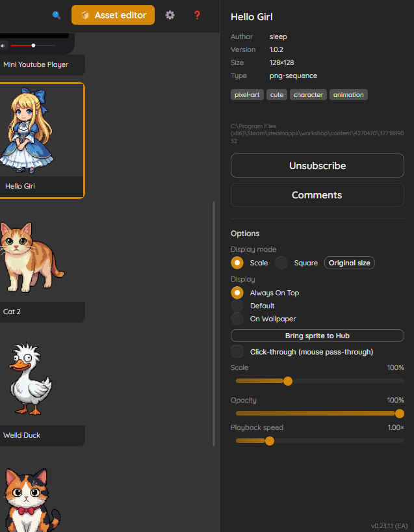
Task: Open the Comments for Hello Girl
Action: click(x=317, y=194)
